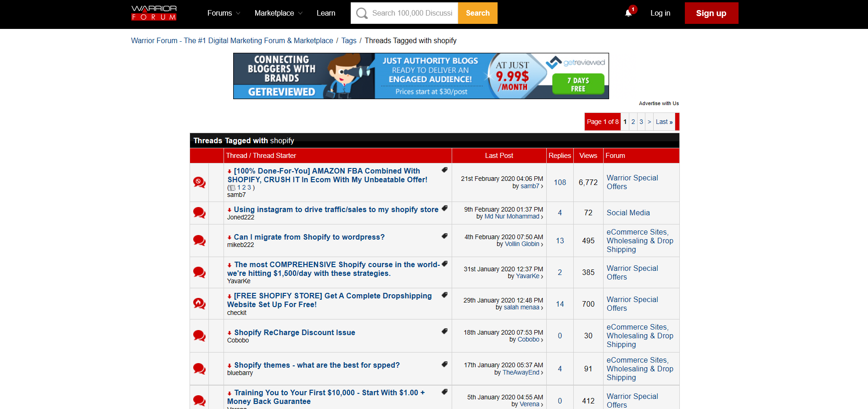Focus the discussion search input field
Viewport: 868px width, 409px height.
pyautogui.click(x=412, y=13)
